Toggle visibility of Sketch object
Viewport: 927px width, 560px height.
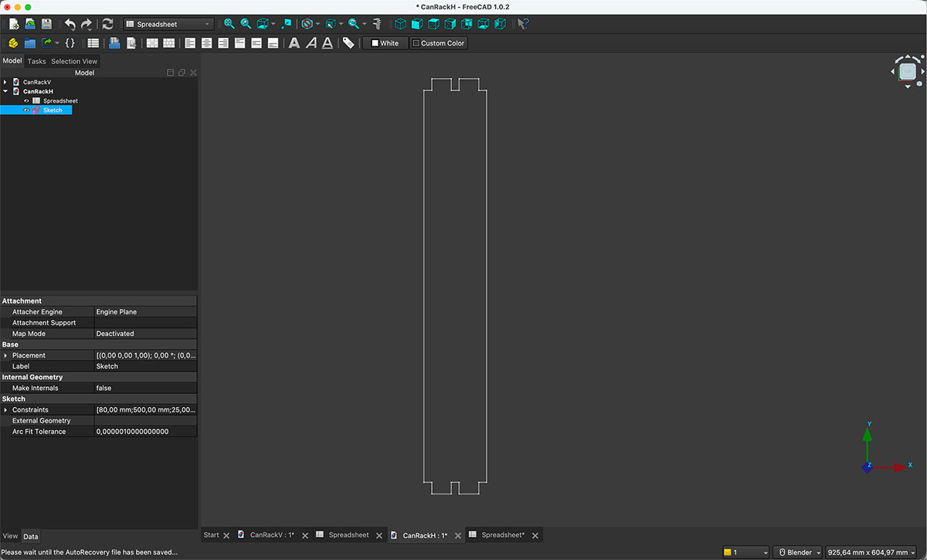[26, 110]
